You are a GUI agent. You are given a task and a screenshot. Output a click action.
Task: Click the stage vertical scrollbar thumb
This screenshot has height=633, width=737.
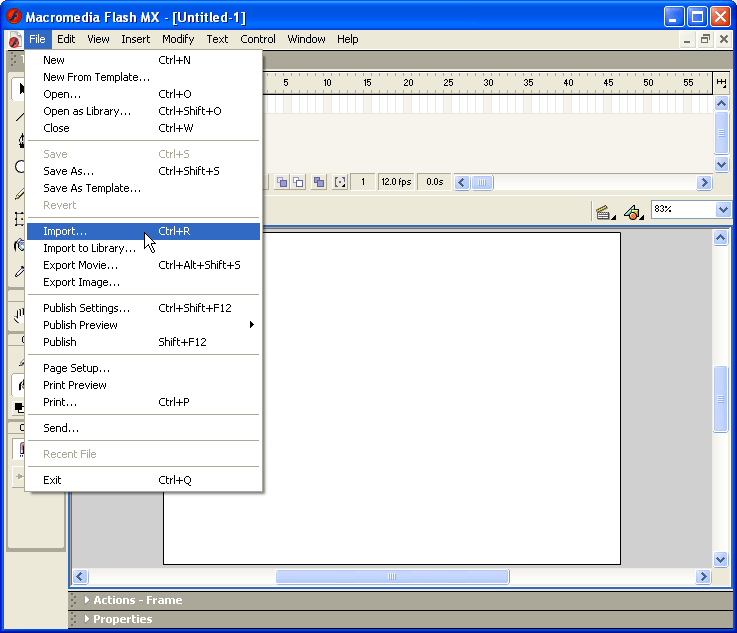721,399
